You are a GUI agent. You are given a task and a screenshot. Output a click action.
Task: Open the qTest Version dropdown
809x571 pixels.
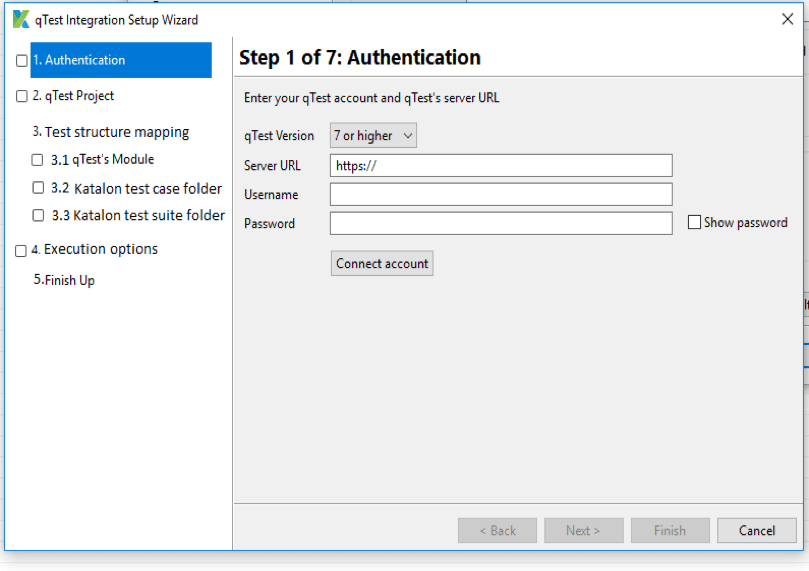pos(373,136)
